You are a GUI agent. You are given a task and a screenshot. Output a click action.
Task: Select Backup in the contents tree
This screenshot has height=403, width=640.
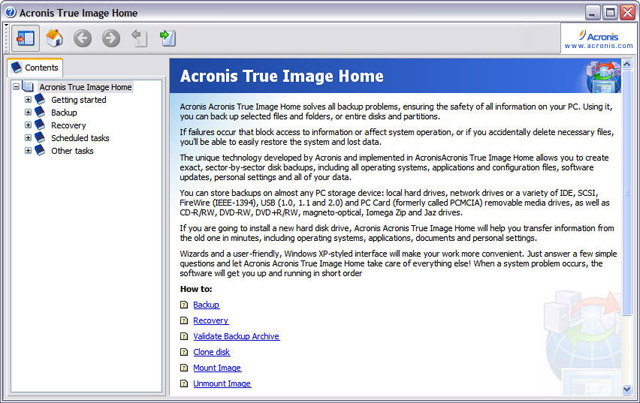[64, 112]
